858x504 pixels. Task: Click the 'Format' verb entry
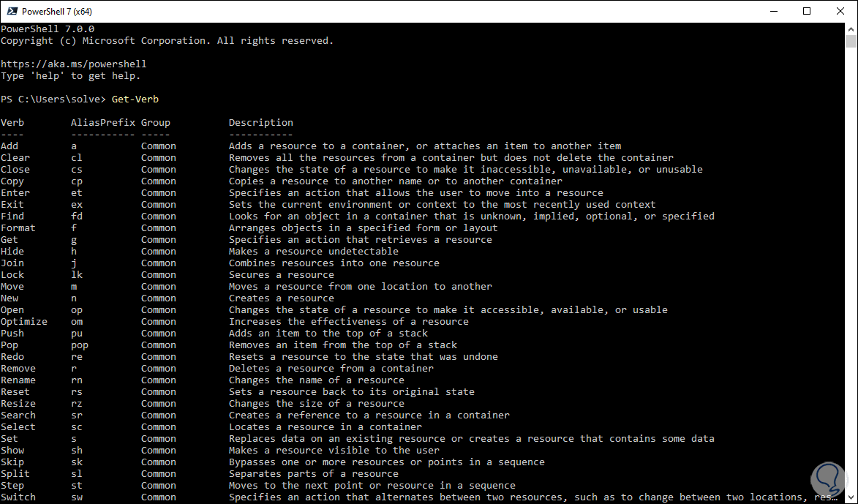[x=18, y=228]
